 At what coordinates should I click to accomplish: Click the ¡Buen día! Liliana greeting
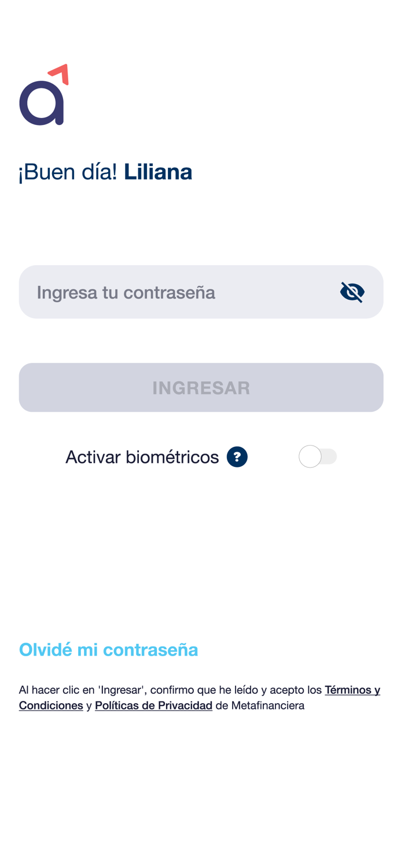[105, 171]
